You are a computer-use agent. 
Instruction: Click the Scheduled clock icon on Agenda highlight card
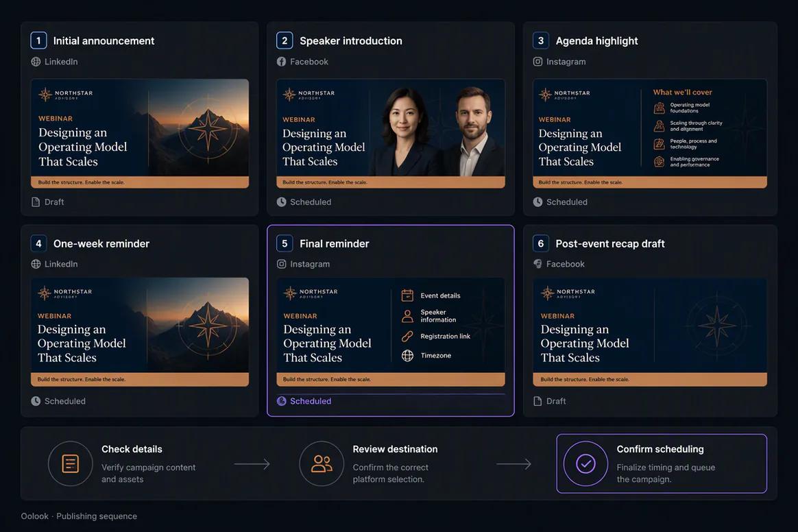tap(537, 202)
